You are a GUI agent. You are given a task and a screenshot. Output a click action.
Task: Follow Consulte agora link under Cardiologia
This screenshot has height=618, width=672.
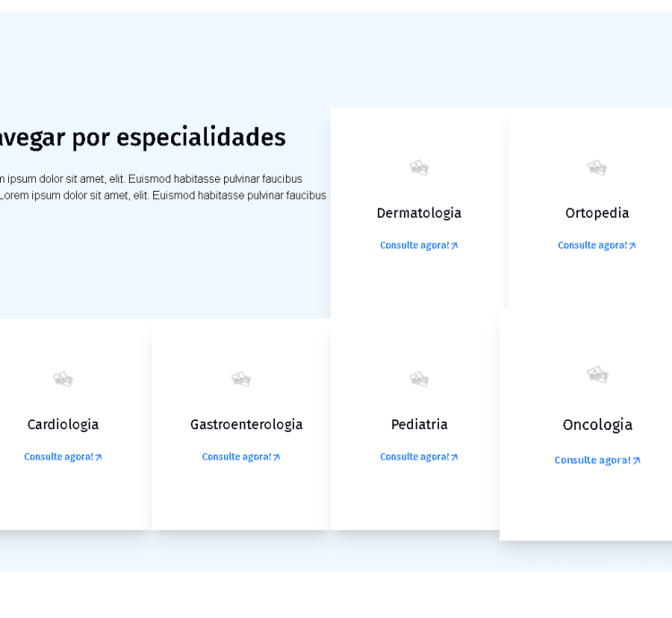(x=63, y=457)
